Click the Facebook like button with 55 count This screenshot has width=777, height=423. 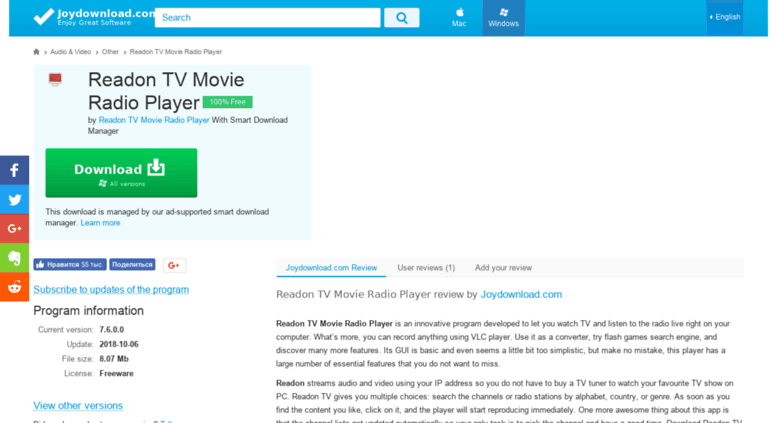click(70, 264)
